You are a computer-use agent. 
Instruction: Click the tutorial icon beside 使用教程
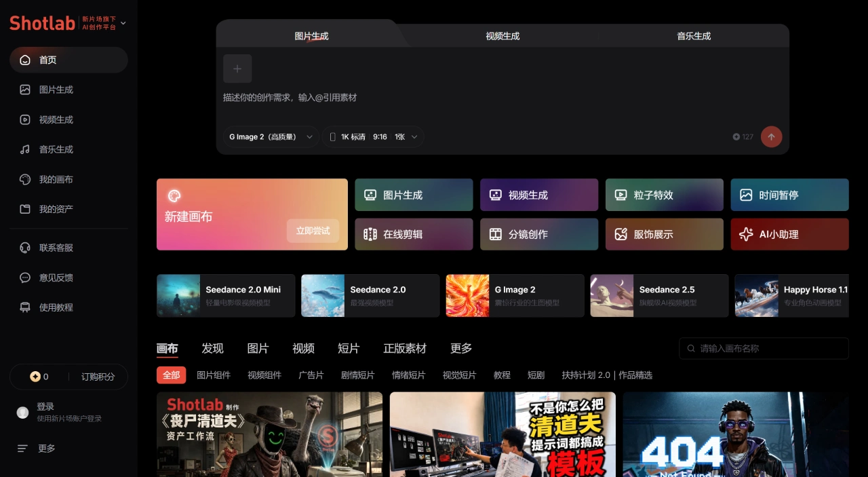click(25, 307)
